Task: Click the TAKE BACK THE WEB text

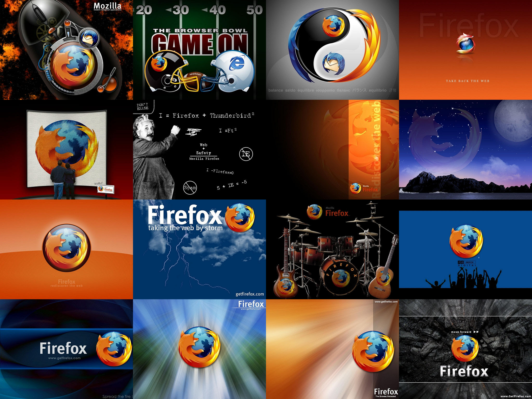Action: pos(468,81)
